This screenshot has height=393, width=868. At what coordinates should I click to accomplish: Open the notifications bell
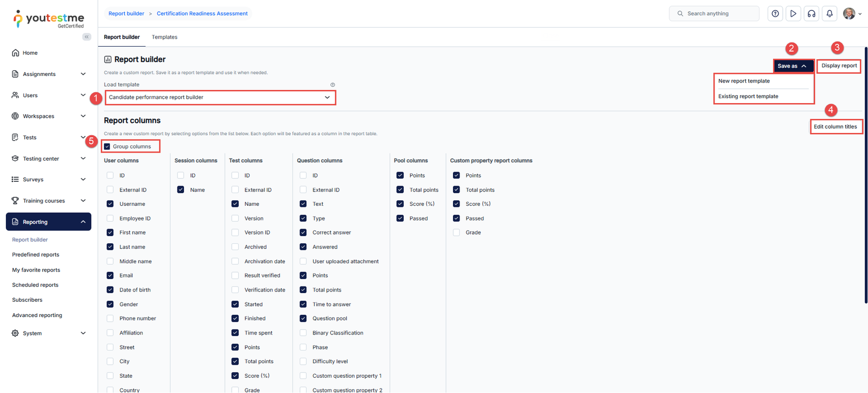(829, 14)
